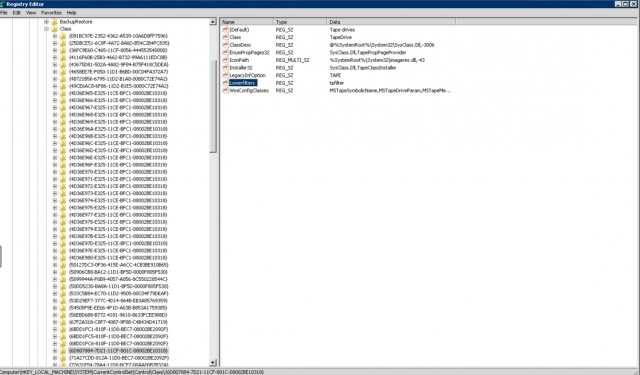This screenshot has width=640, height=375.
Task: Click folder icon of {6BDD1FC1-810F...} key
Action: pyautogui.click(x=63, y=329)
